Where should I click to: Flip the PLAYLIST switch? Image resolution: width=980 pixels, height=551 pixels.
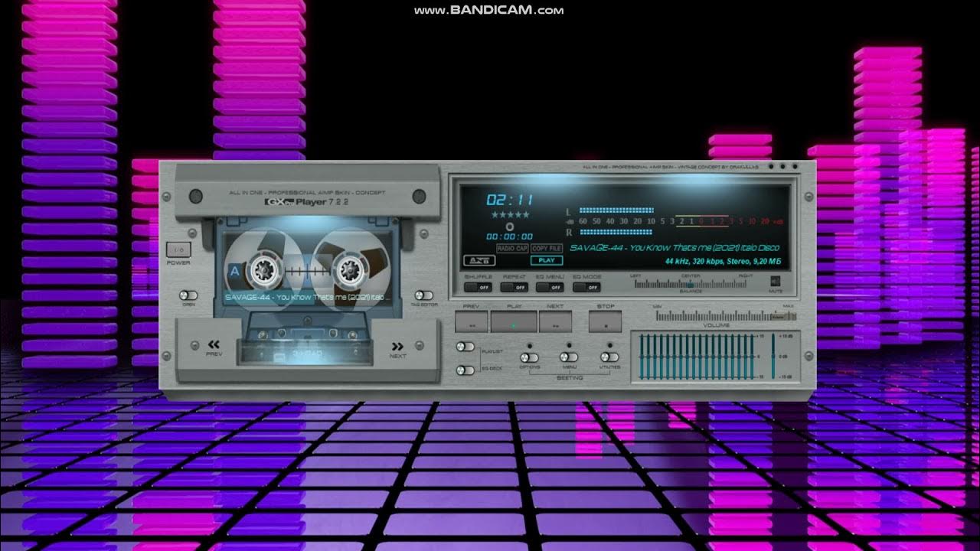click(x=465, y=347)
